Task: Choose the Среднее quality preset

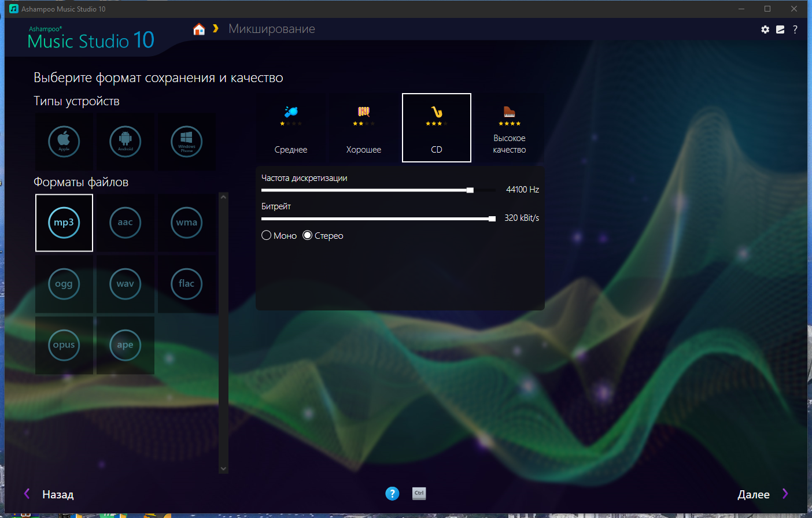Action: coord(291,128)
